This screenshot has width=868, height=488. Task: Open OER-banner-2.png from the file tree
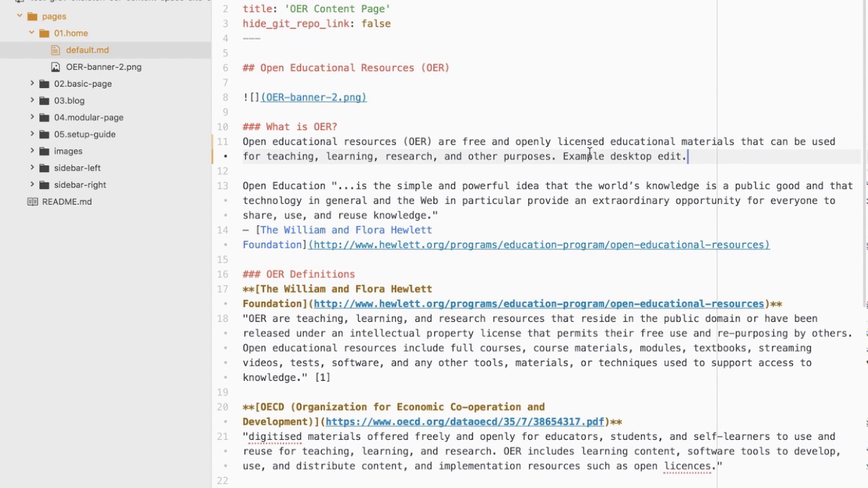pyautogui.click(x=104, y=67)
